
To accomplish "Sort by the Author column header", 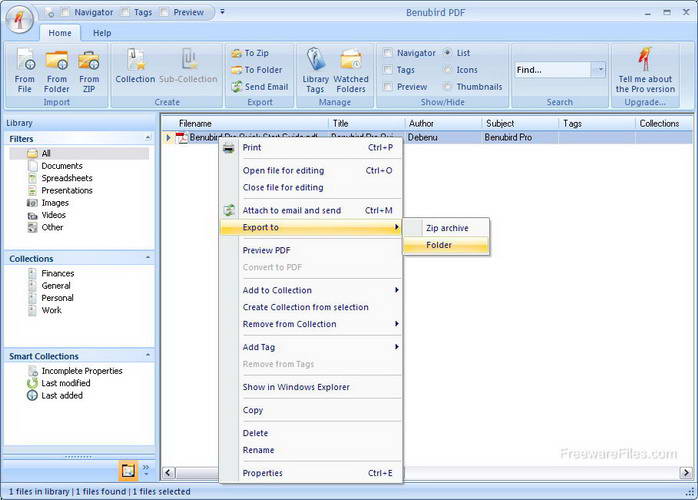I will point(443,123).
